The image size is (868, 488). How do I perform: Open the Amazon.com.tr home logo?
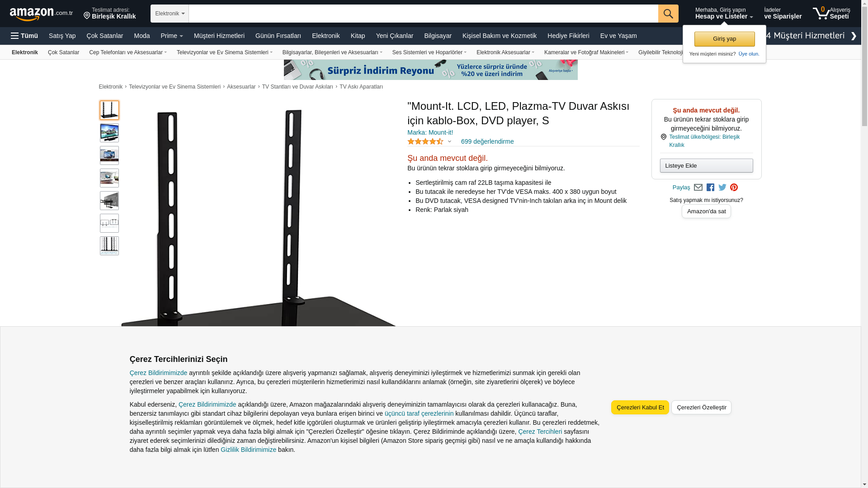(x=41, y=14)
